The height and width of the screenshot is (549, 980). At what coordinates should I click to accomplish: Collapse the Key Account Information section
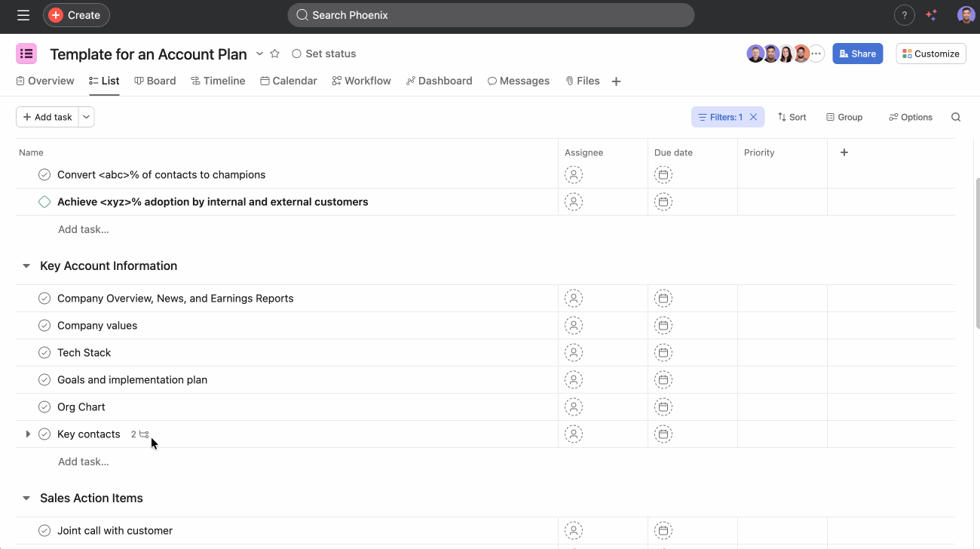point(26,266)
